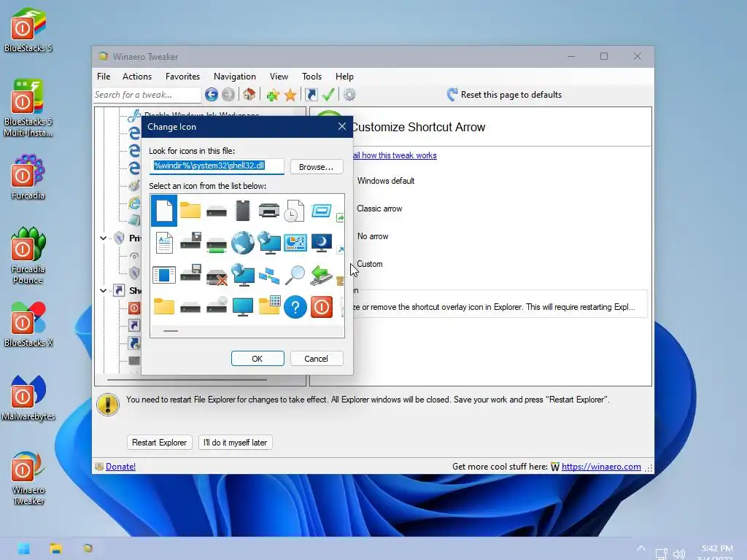Click the grey Forward arrow in toolbar
Viewport: 747px width, 560px height.
(228, 95)
